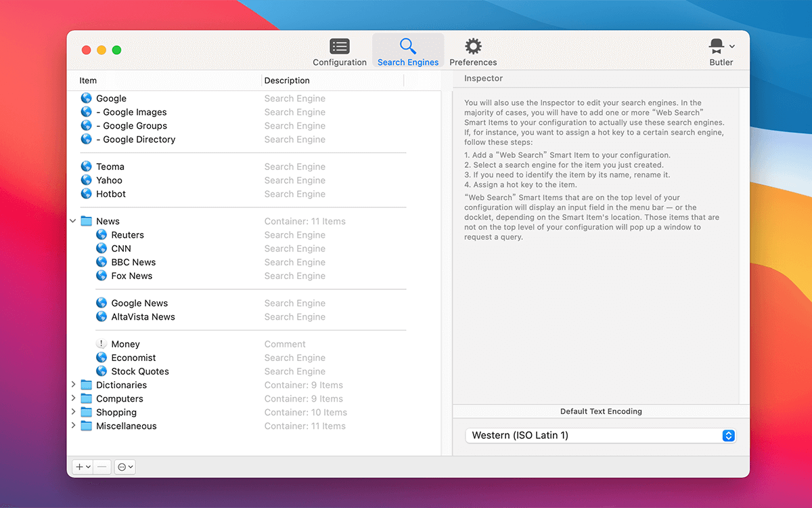Screen dimensions: 812x508
Task: Select the Reuters entry name
Action: (x=128, y=235)
